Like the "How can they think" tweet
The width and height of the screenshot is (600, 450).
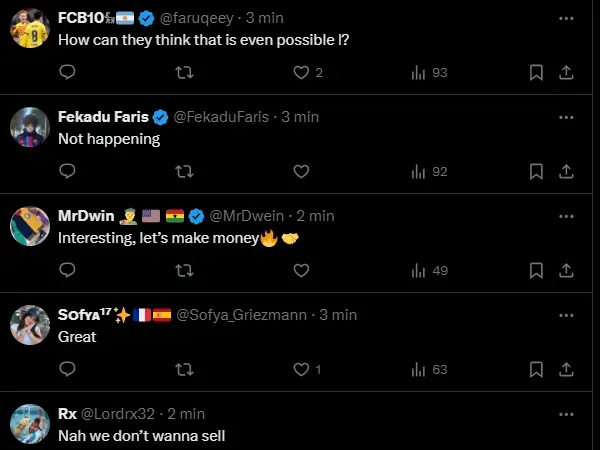point(301,72)
